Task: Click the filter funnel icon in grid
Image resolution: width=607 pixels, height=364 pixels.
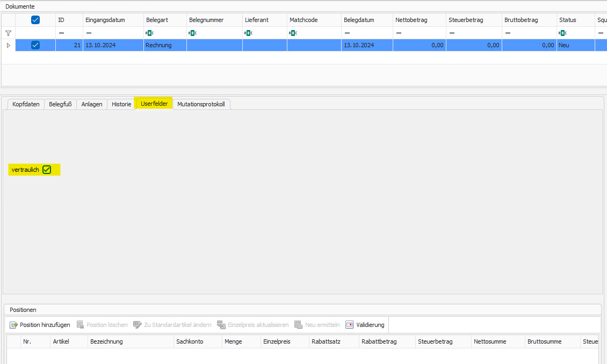Action: 8,33
